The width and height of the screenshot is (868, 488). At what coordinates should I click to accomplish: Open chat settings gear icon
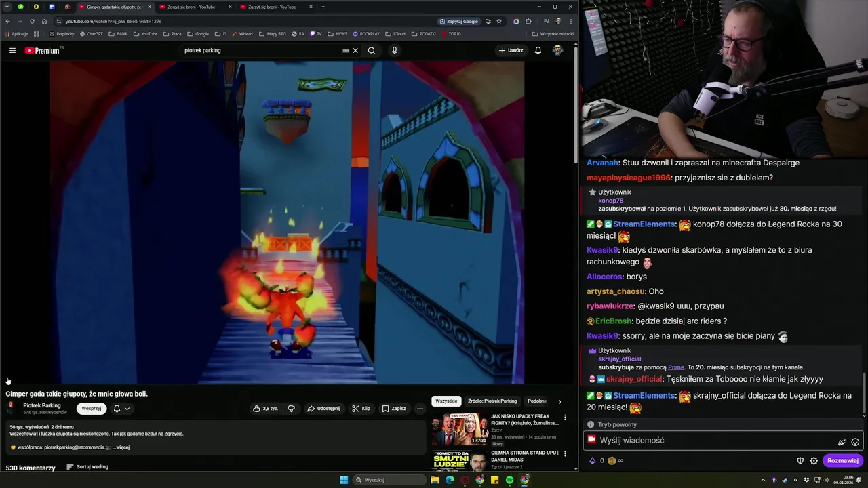814,461
